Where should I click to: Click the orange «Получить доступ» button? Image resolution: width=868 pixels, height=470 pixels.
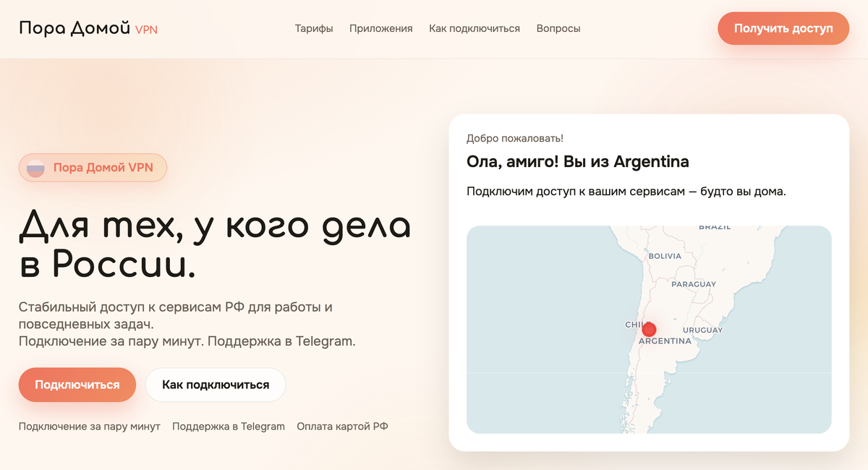(x=783, y=28)
